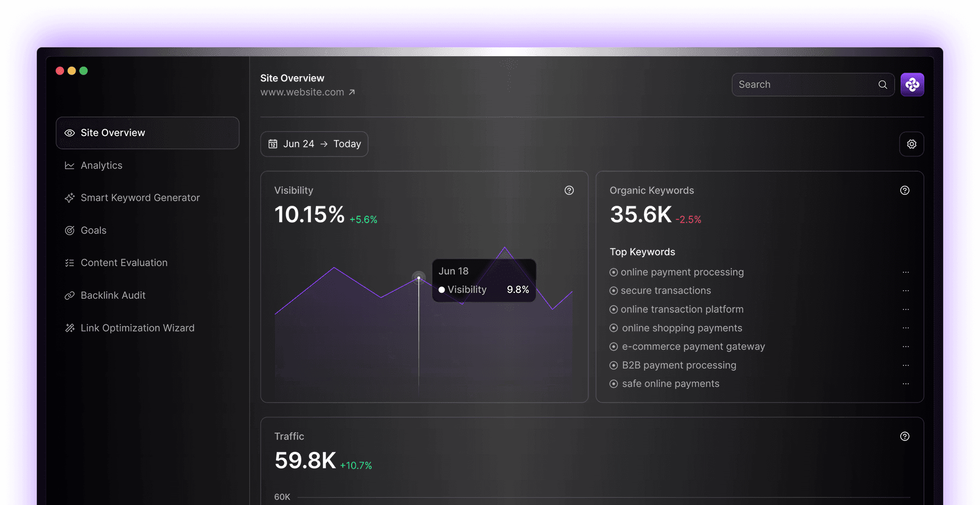Open more options for online payment processing
This screenshot has width=980, height=505.
(905, 272)
